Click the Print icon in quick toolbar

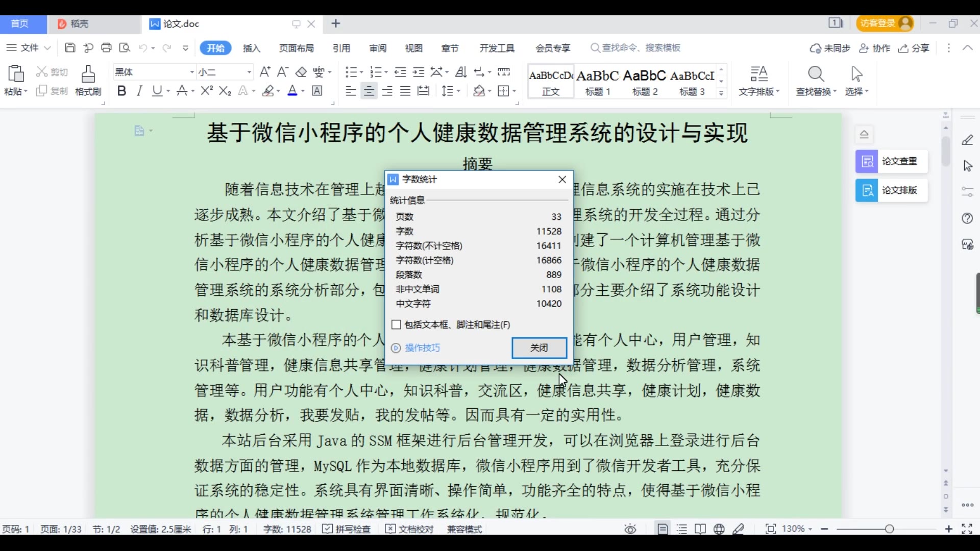tap(106, 48)
